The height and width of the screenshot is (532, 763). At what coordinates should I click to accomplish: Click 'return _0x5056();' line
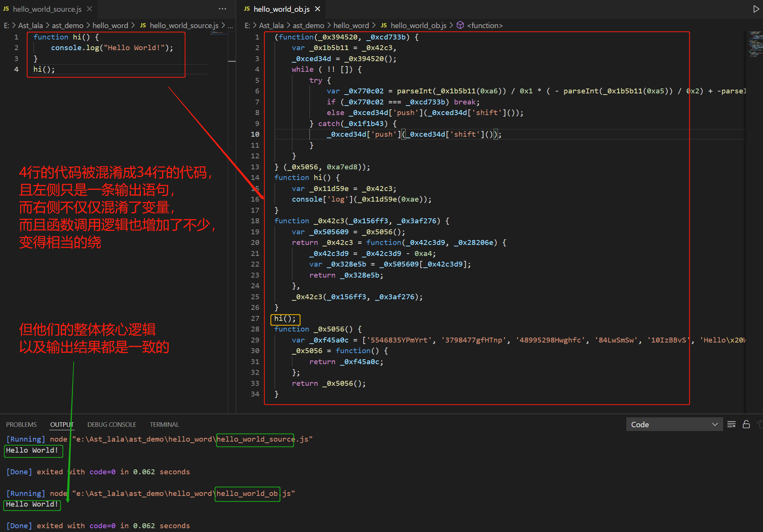pos(329,383)
